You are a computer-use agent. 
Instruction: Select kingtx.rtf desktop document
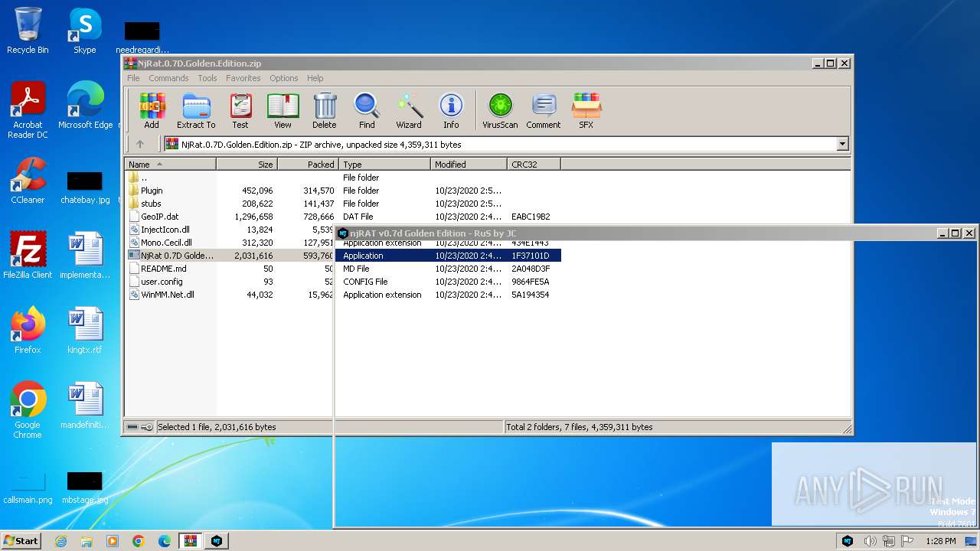[84, 330]
